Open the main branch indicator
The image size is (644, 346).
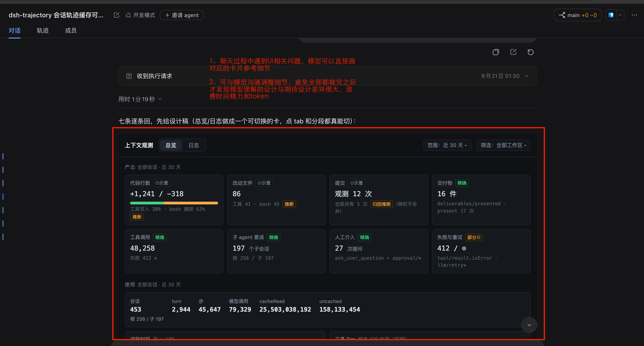pyautogui.click(x=578, y=15)
